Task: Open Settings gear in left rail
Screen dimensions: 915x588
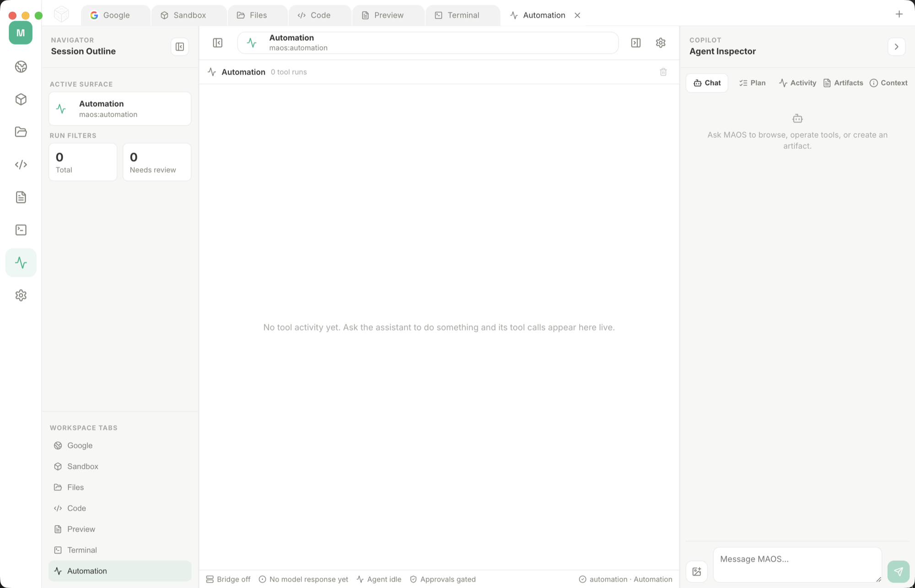Action: click(21, 295)
